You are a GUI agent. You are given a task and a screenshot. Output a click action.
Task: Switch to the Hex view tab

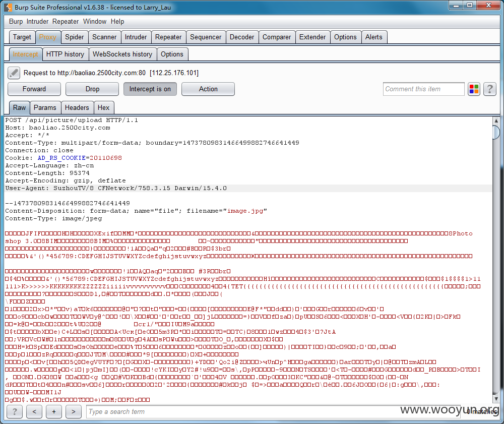click(103, 108)
